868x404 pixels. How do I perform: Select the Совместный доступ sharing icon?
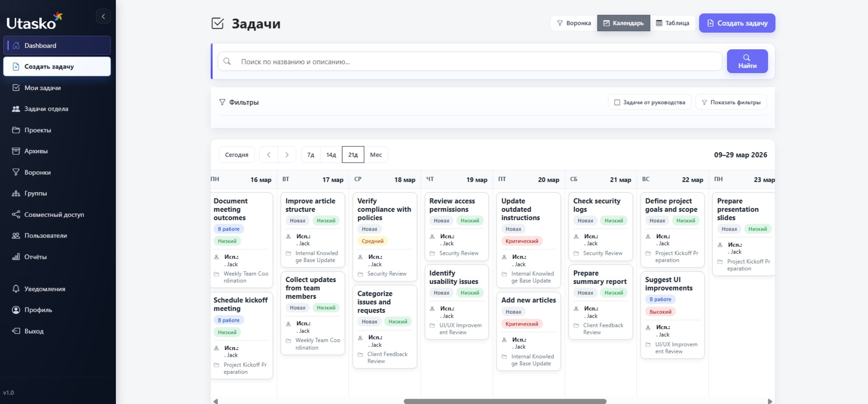click(x=16, y=215)
